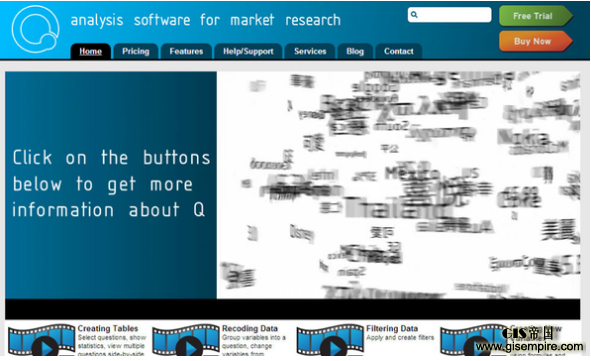Open the Recoding Data link
The image size is (591, 361).
coord(250,328)
